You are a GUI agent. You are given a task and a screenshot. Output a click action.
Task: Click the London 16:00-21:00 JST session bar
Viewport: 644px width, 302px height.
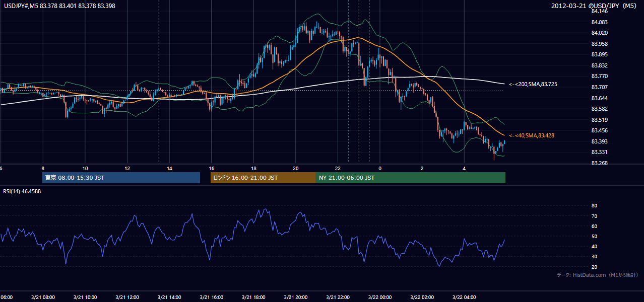tap(263, 178)
